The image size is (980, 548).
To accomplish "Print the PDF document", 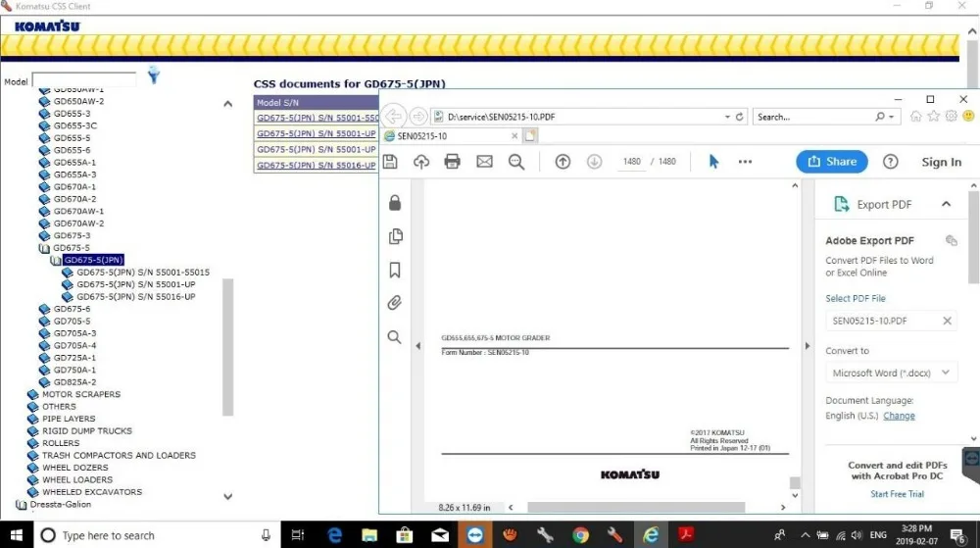I will tap(452, 162).
